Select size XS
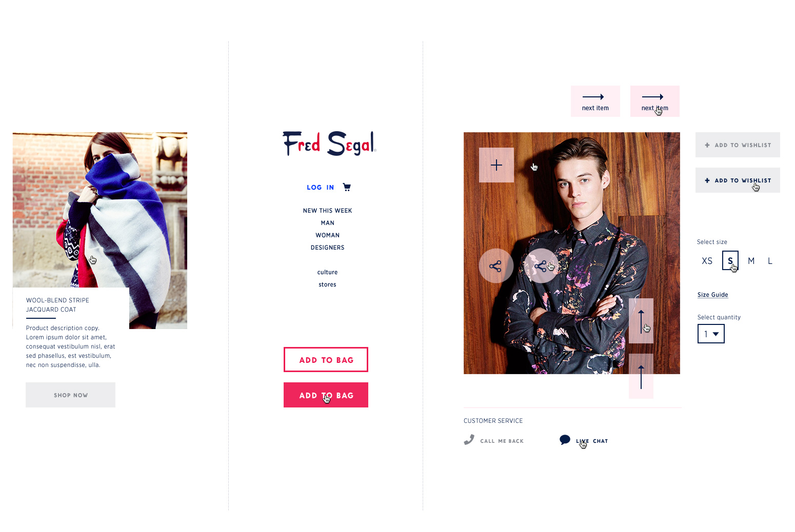The width and height of the screenshot is (795, 532). point(707,261)
